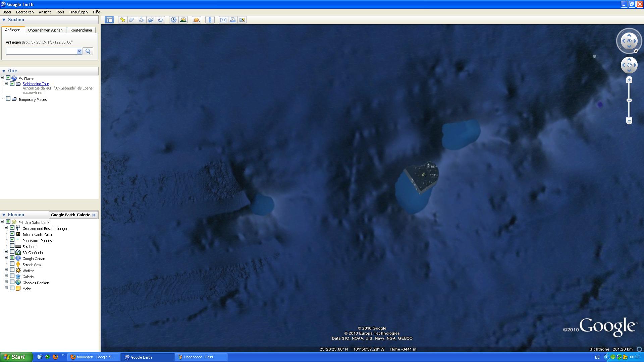644x362 pixels.
Task: Collapse the Ebenen panel triangle
Action: click(x=4, y=215)
